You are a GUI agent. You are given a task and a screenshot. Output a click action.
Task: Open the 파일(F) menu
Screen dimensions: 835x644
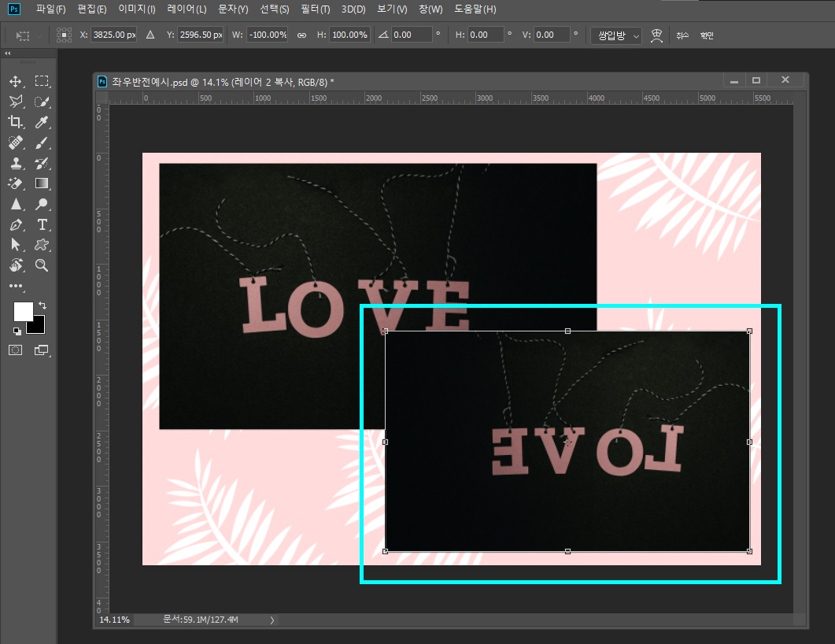[50, 9]
